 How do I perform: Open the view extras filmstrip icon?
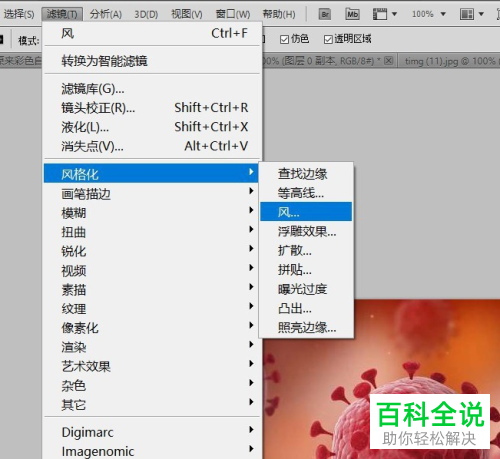pos(380,14)
